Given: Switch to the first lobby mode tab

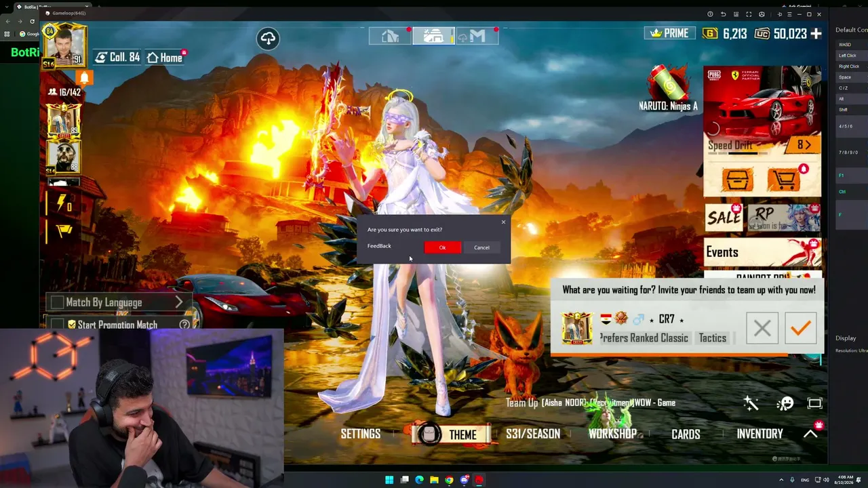Looking at the screenshot, I should click(x=390, y=36).
